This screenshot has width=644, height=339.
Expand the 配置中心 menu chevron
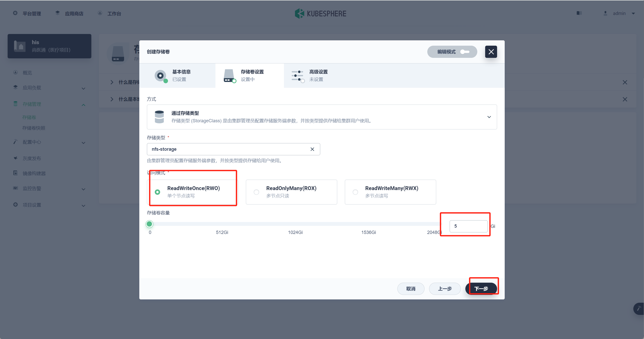pos(83,143)
